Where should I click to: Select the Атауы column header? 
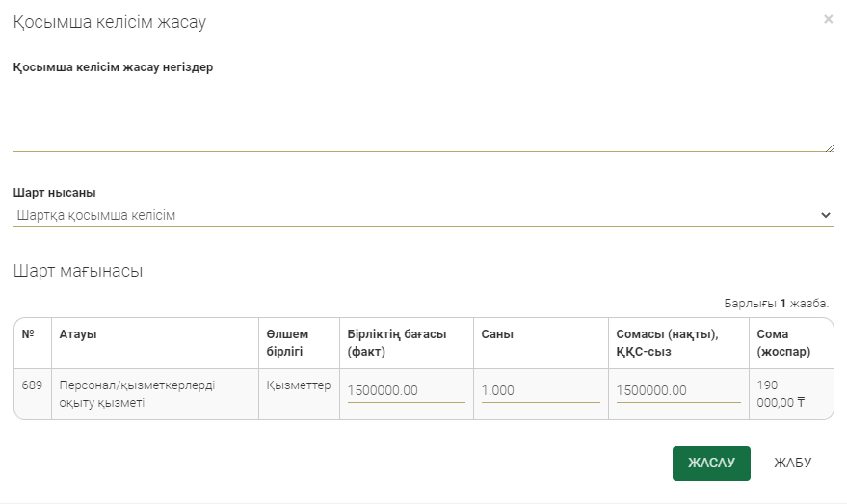(x=79, y=334)
